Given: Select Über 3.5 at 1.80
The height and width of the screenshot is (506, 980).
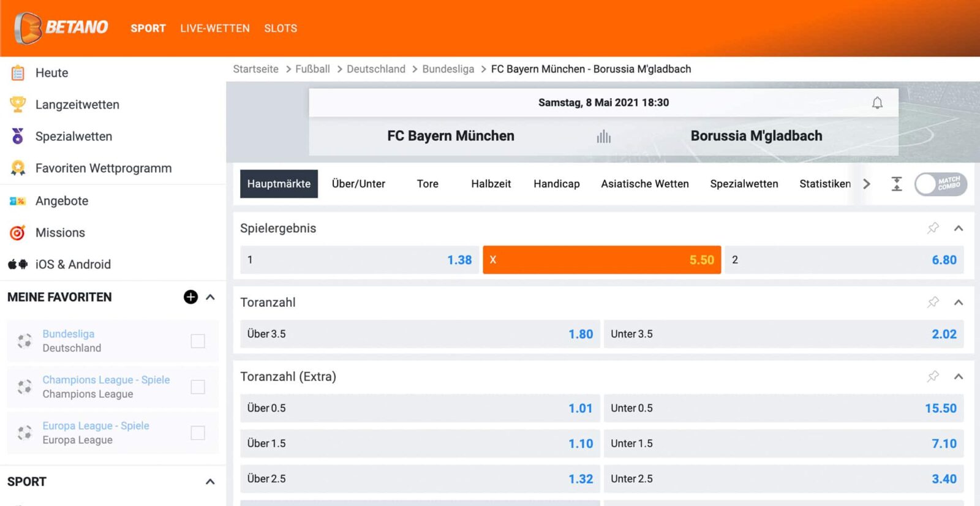Looking at the screenshot, I should point(420,334).
